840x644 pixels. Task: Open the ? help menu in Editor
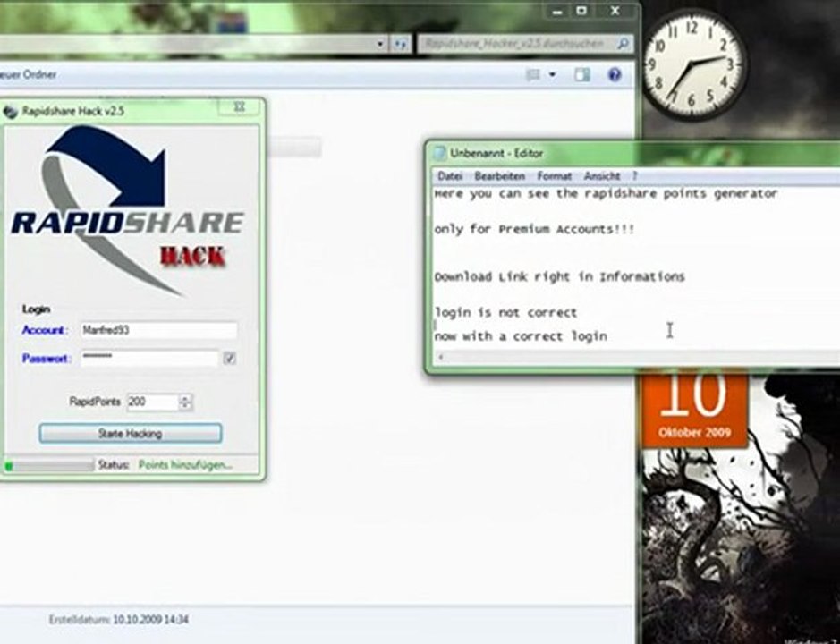tap(635, 175)
